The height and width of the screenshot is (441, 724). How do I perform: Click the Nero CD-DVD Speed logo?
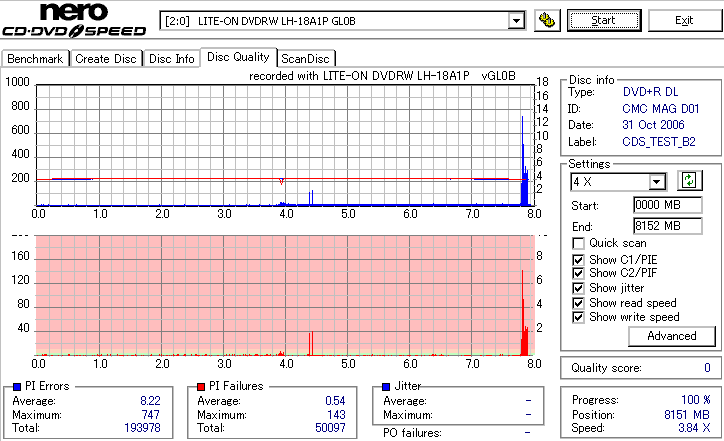tap(74, 20)
